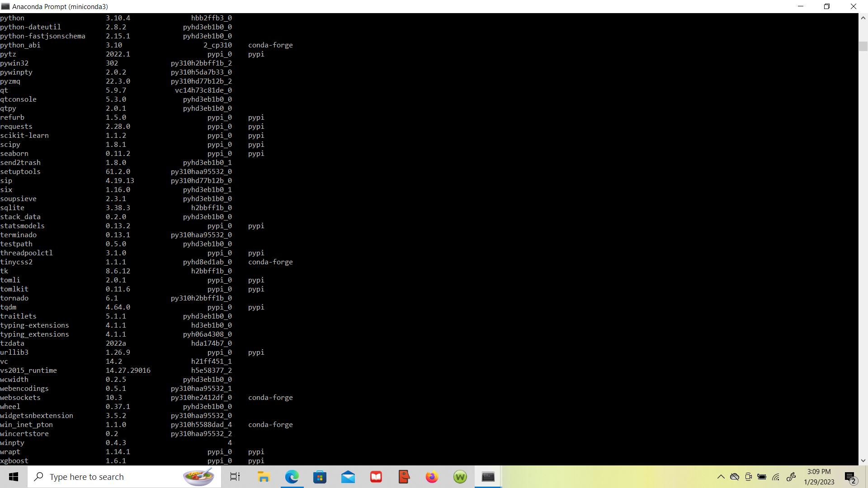Click terminal scrollbar down arrow
The width and height of the screenshot is (868, 488).
(x=863, y=460)
